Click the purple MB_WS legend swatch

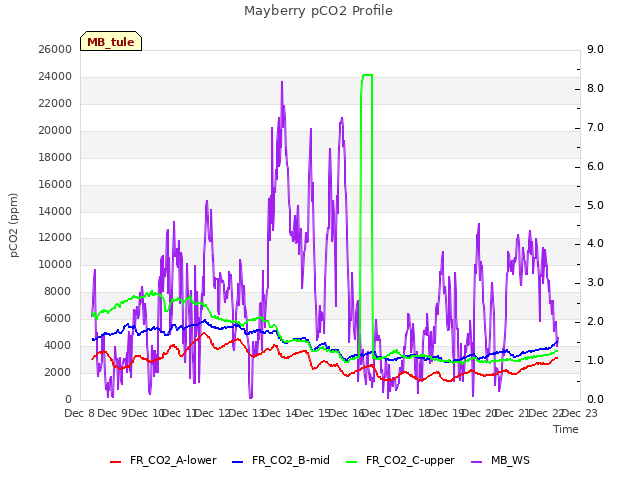point(476,462)
